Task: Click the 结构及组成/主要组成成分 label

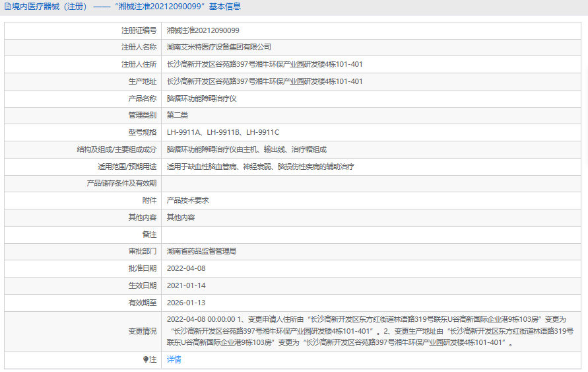Action: (x=117, y=149)
